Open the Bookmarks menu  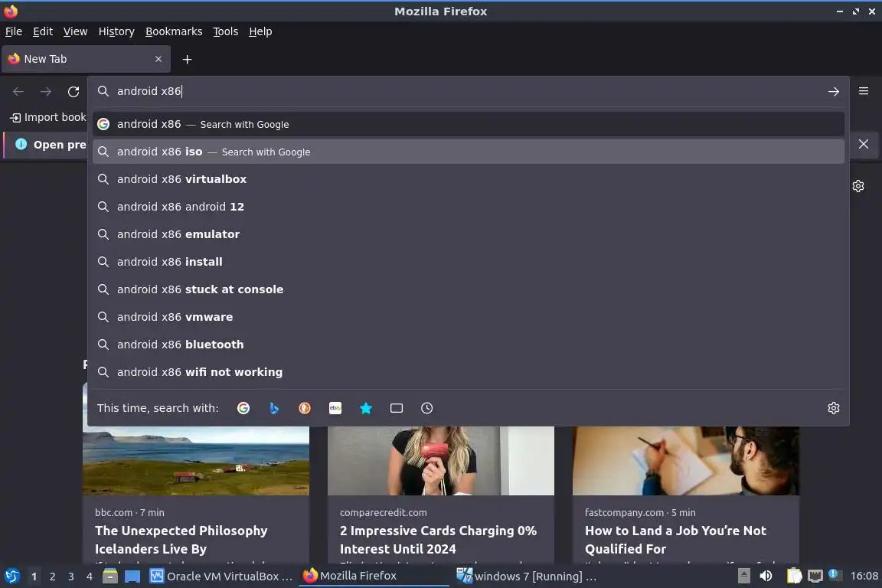pos(174,31)
